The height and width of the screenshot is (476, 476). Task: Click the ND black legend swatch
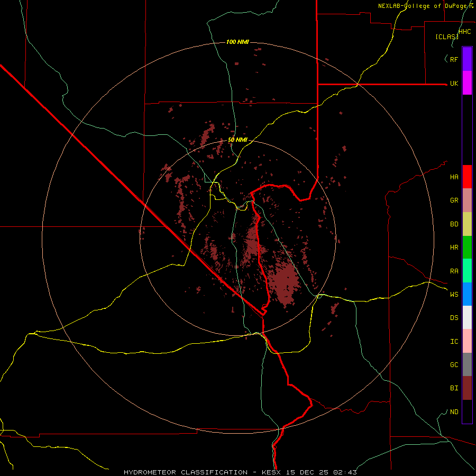[x=467, y=411]
